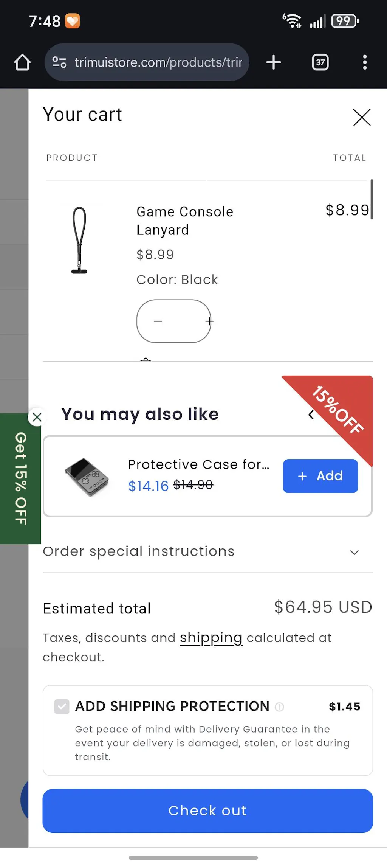
Task: Expand Order special instructions
Action: 354,552
